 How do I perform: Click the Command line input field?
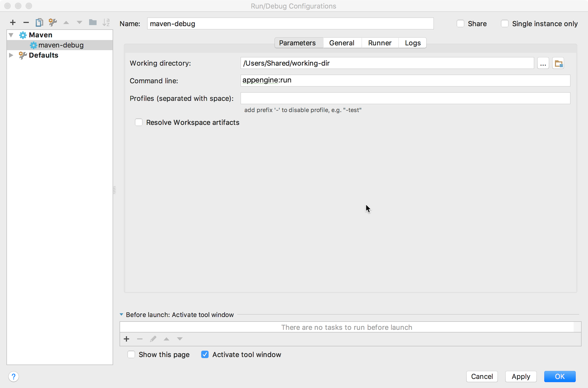pos(404,80)
